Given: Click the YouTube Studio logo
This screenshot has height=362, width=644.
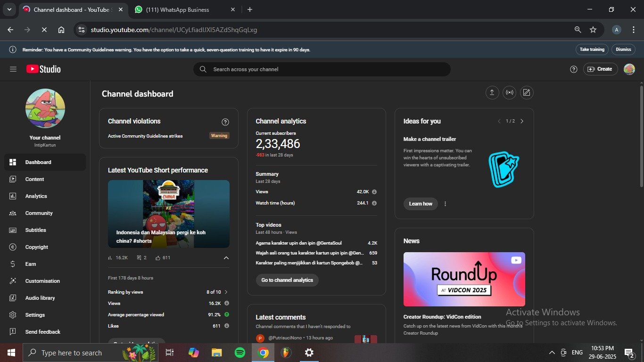Looking at the screenshot, I should [x=43, y=69].
